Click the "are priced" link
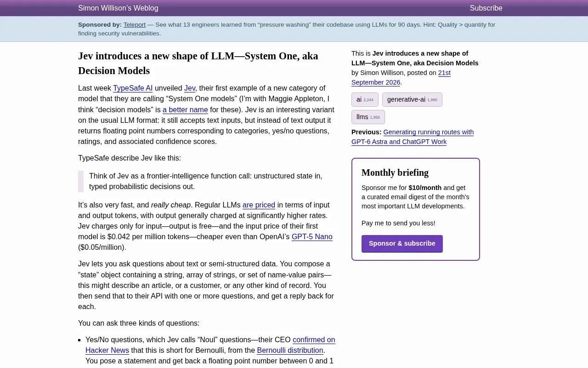This screenshot has width=588, height=368. pos(259,205)
